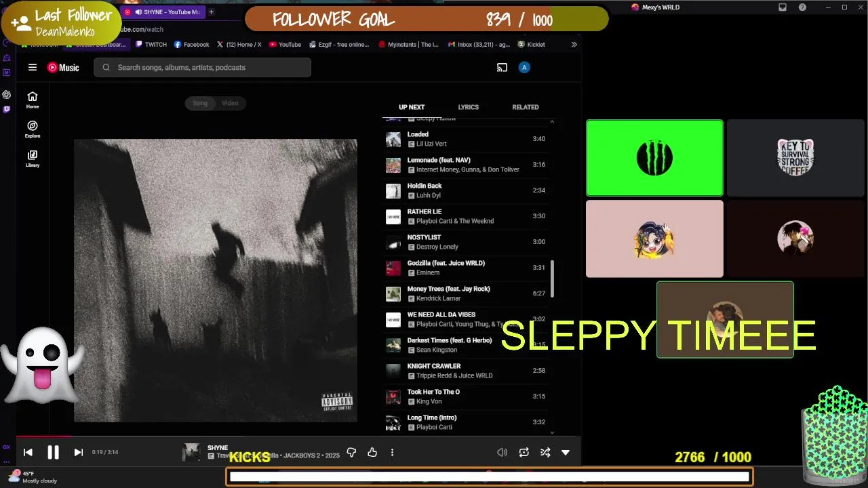Seek using the song progress bar

click(298, 436)
